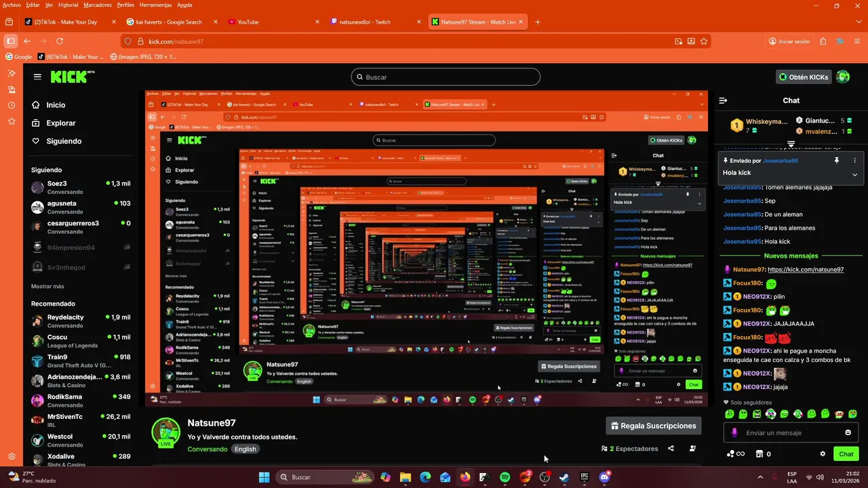Click the Conversando category link
This screenshot has width=868, height=488.
tap(208, 449)
